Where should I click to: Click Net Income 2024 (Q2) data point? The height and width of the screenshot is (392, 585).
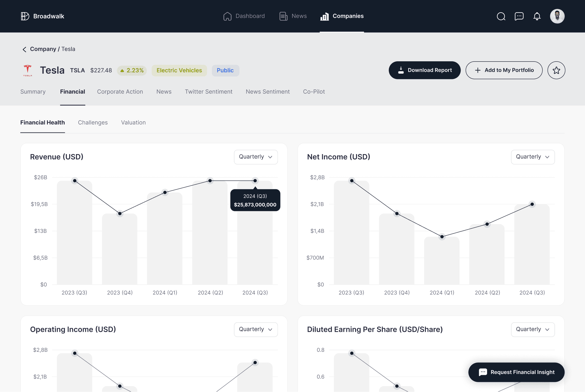tap(487, 224)
